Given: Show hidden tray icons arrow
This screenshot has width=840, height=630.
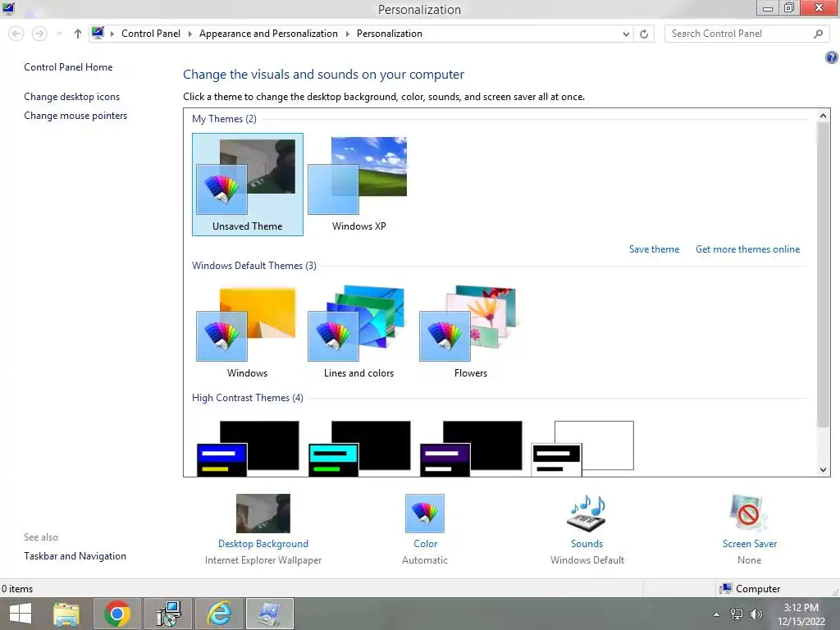Looking at the screenshot, I should tap(716, 614).
